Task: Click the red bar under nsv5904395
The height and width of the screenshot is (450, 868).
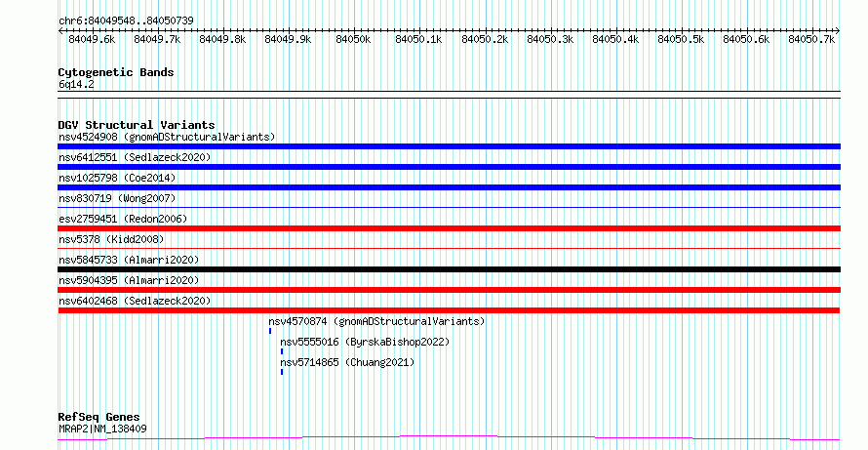Action: pyautogui.click(x=449, y=290)
